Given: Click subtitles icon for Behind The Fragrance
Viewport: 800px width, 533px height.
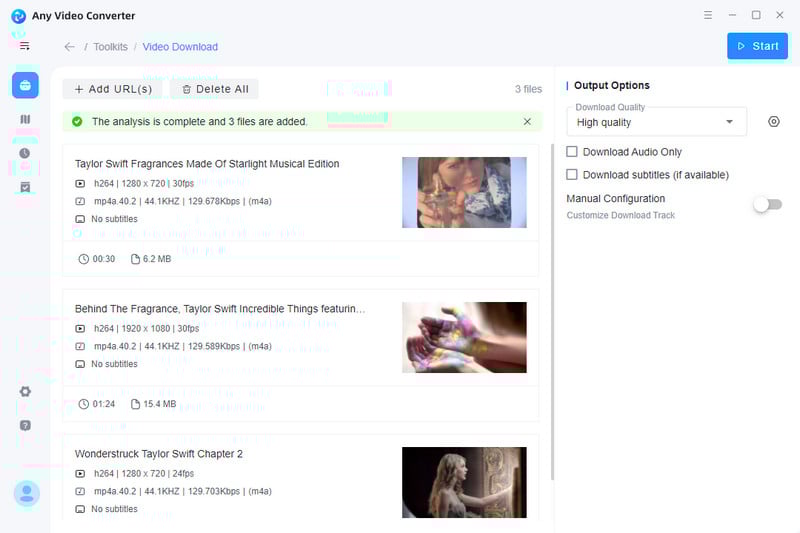Looking at the screenshot, I should [80, 364].
